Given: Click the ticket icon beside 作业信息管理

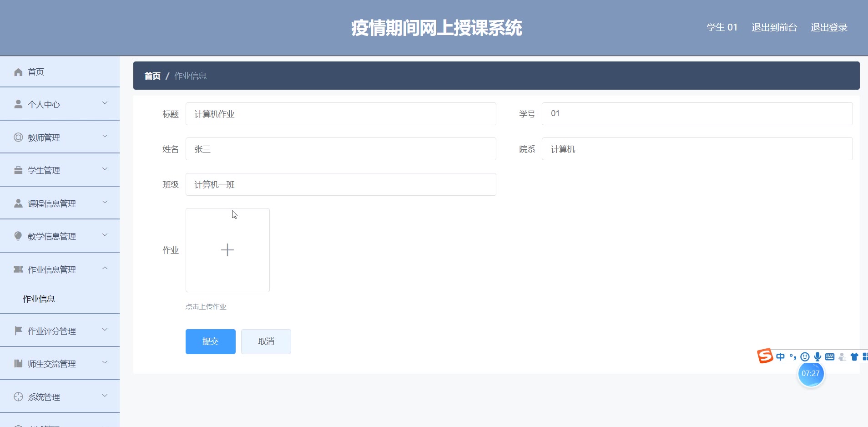Looking at the screenshot, I should 18,269.
